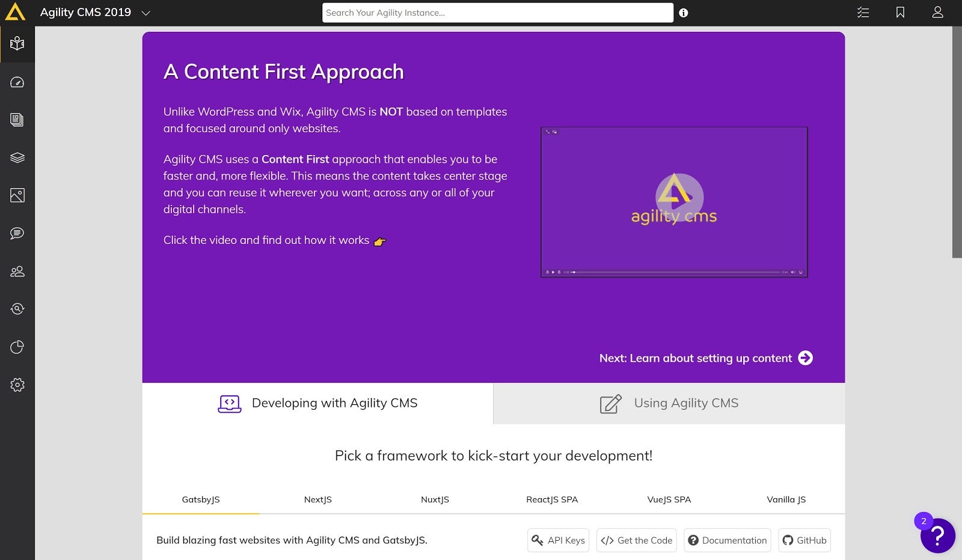962x560 pixels.
Task: Open the Users group icon in sidebar
Action: tap(17, 272)
